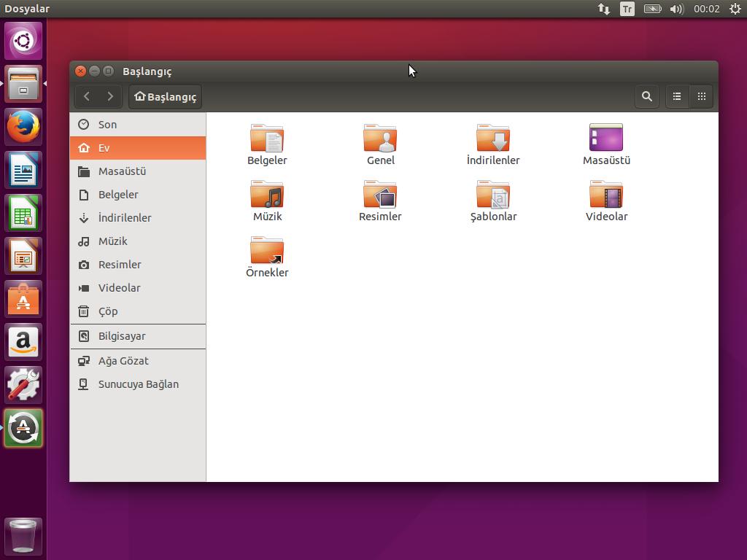747x560 pixels.
Task: Switch to icon grid view
Action: point(701,96)
